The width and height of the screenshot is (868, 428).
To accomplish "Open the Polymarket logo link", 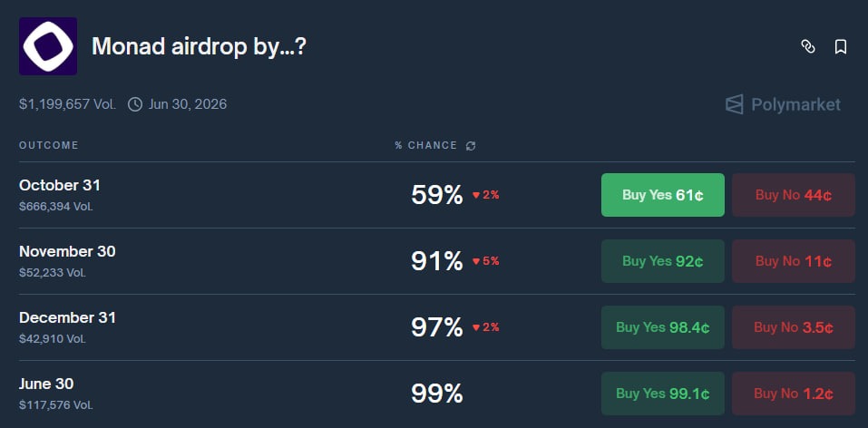I will pyautogui.click(x=783, y=104).
